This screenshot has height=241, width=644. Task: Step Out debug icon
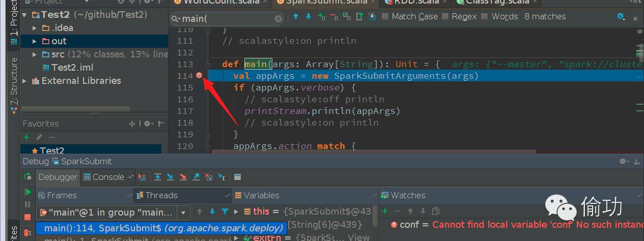click(x=196, y=177)
